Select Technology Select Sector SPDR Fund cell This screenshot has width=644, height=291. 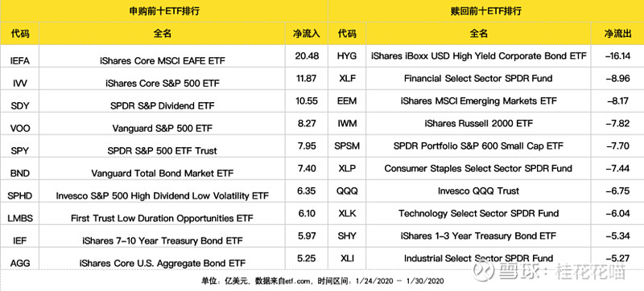(x=478, y=214)
